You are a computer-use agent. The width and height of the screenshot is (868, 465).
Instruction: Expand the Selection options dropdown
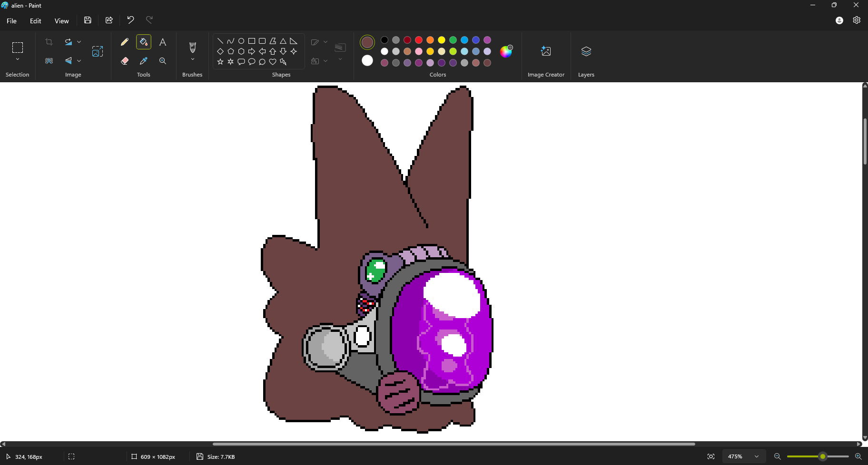[18, 59]
